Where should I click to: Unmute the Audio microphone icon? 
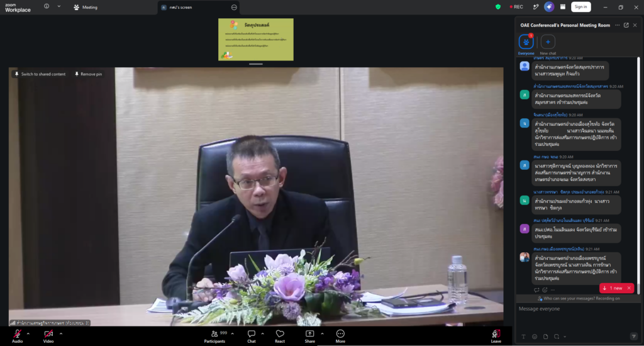[x=17, y=333]
